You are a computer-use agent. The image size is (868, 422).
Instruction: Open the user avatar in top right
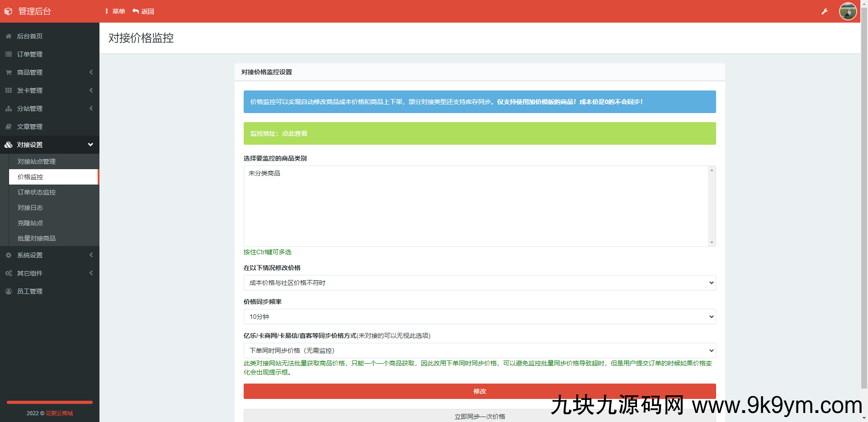848,11
